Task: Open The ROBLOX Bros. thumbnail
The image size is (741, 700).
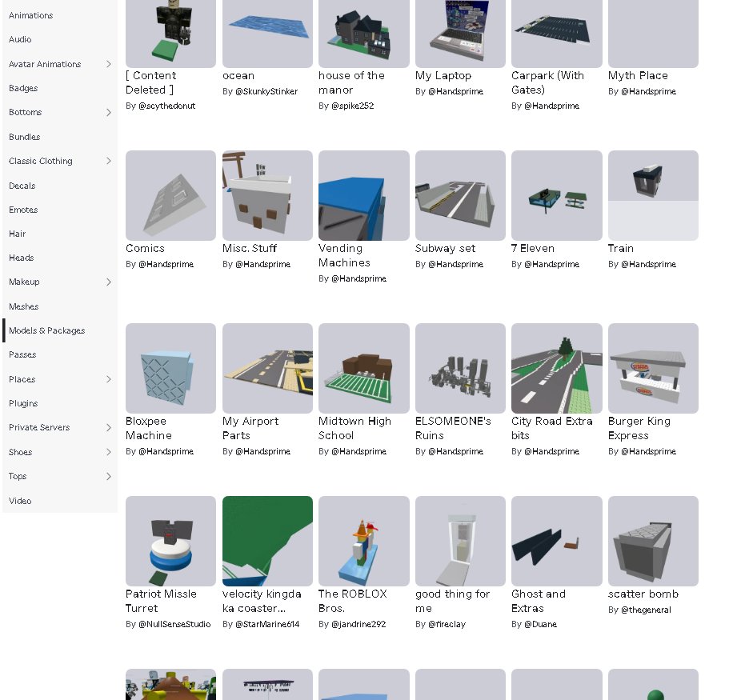Action: click(364, 542)
